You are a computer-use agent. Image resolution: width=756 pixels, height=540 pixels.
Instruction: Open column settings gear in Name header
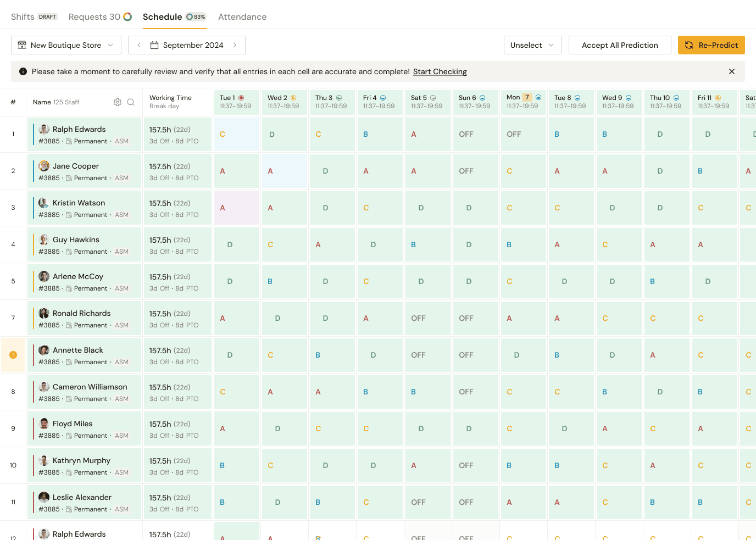118,102
